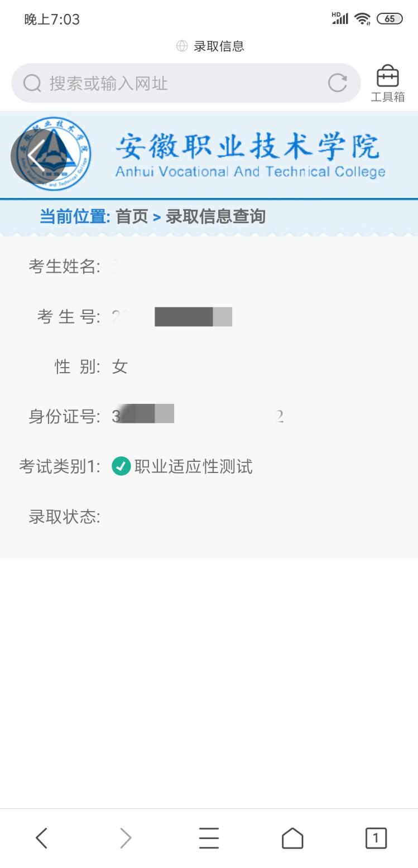Tap the floating back arrow overlay
Screen dimensions: 418x868
38,157
